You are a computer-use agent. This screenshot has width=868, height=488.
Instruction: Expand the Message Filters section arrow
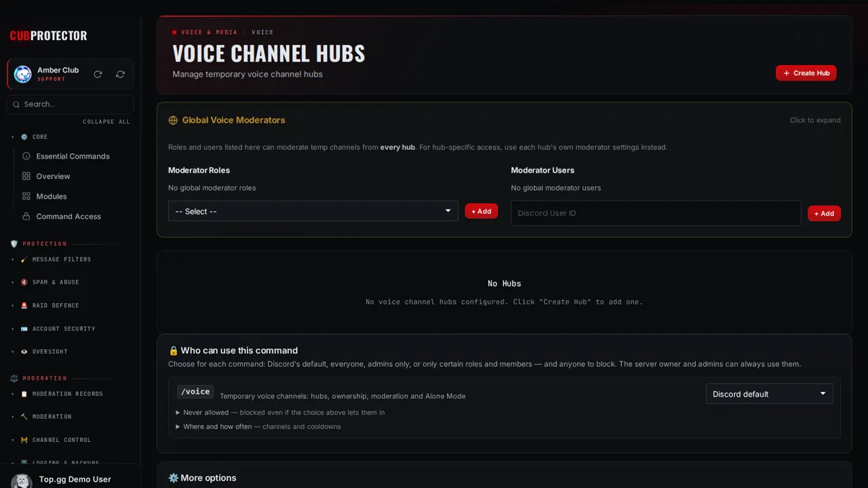pyautogui.click(x=13, y=260)
